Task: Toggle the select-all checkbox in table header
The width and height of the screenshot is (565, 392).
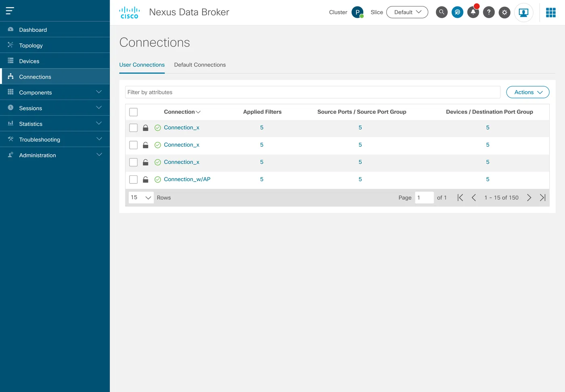Action: coord(134,112)
